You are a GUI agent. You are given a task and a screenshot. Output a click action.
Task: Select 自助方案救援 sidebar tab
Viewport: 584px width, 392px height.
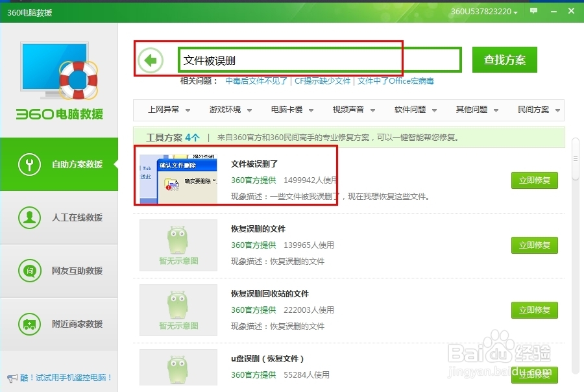(x=59, y=164)
